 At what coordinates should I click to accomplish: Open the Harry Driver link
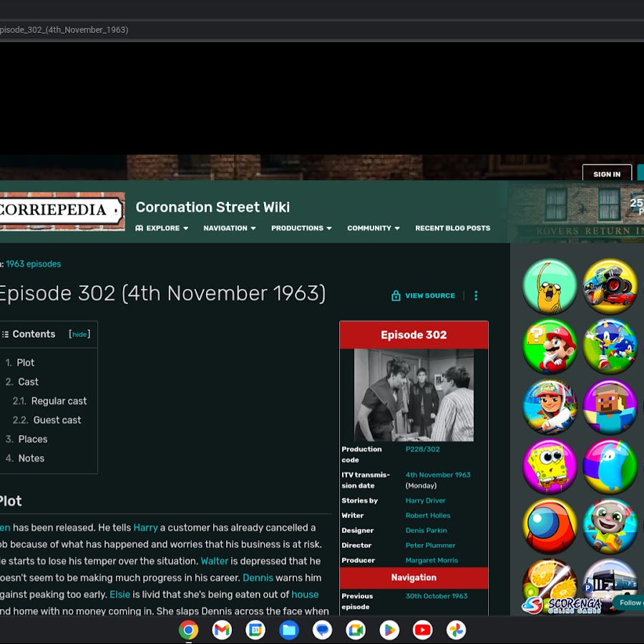pos(426,501)
